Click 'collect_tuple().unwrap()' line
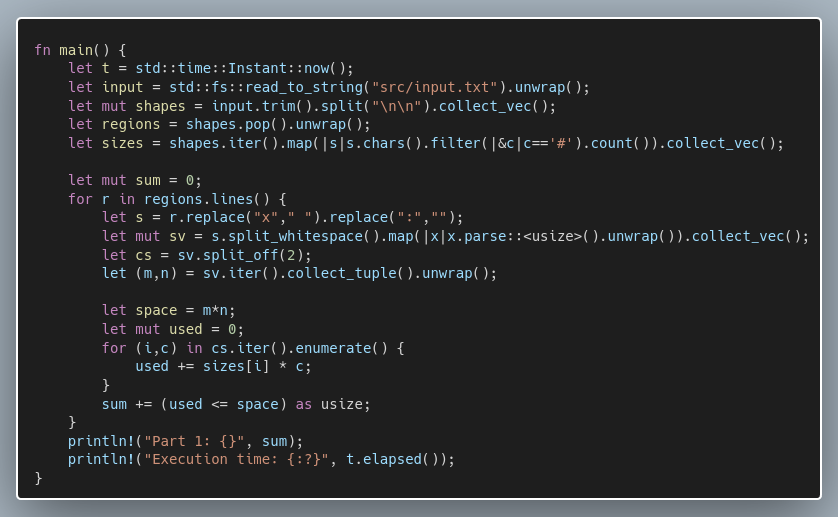Viewport: 838px width, 517px height. pos(299,273)
